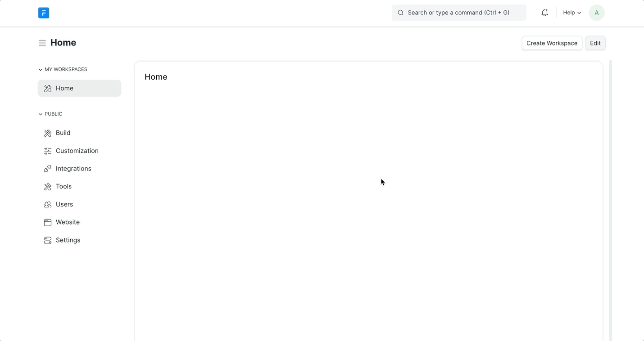
Task: Click the vertical page scrollbar
Action: [x=611, y=200]
